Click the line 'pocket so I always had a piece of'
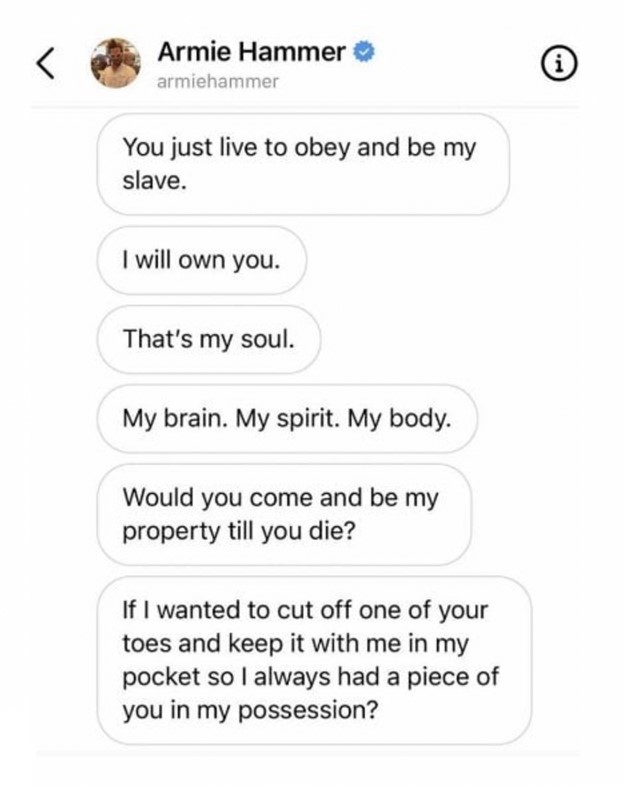 [311, 677]
